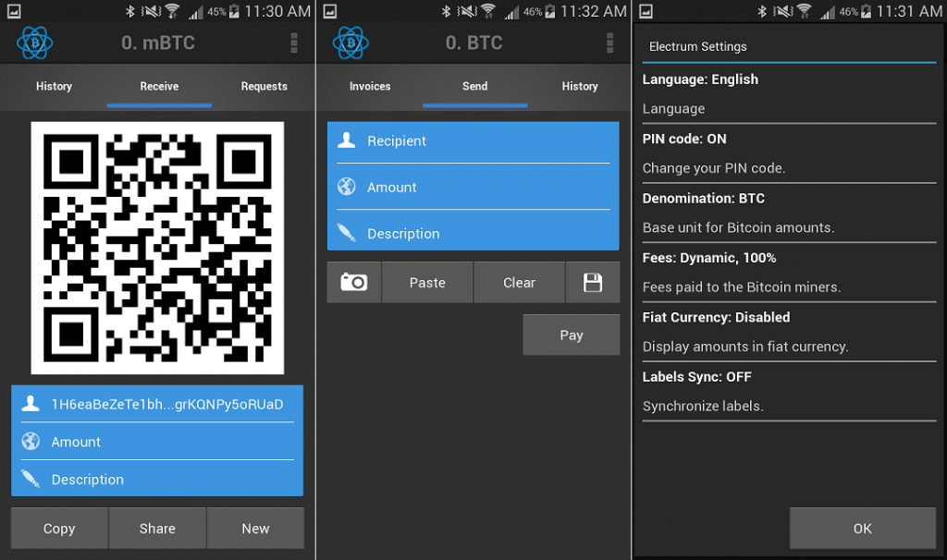Tap the receive QR code image
The image size is (947, 560).
tap(157, 248)
